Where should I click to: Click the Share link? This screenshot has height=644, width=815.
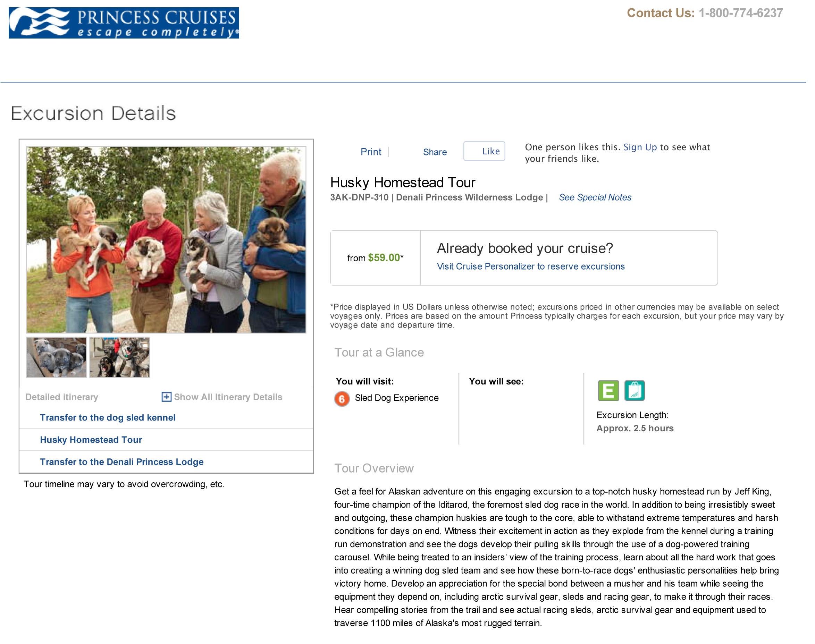point(435,152)
